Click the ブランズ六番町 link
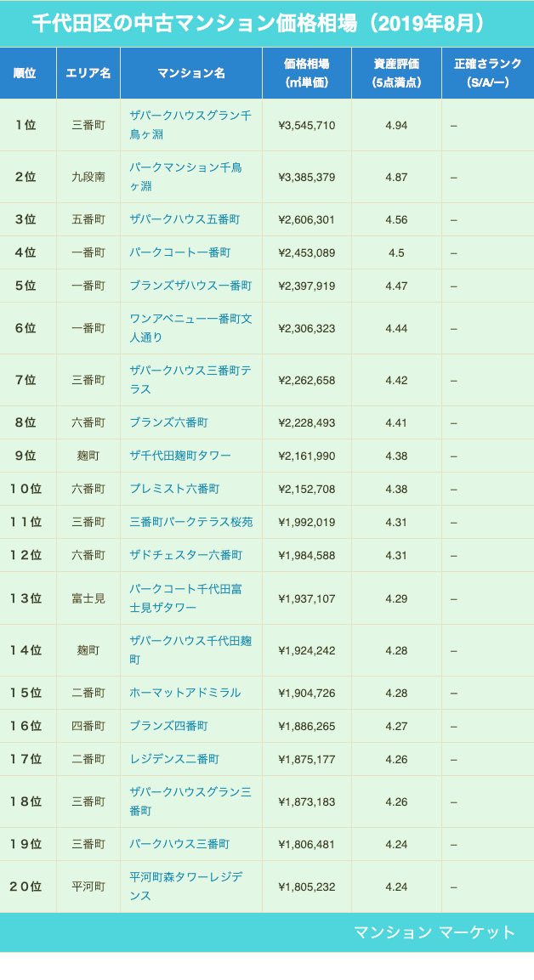The image size is (534, 980). (x=168, y=422)
